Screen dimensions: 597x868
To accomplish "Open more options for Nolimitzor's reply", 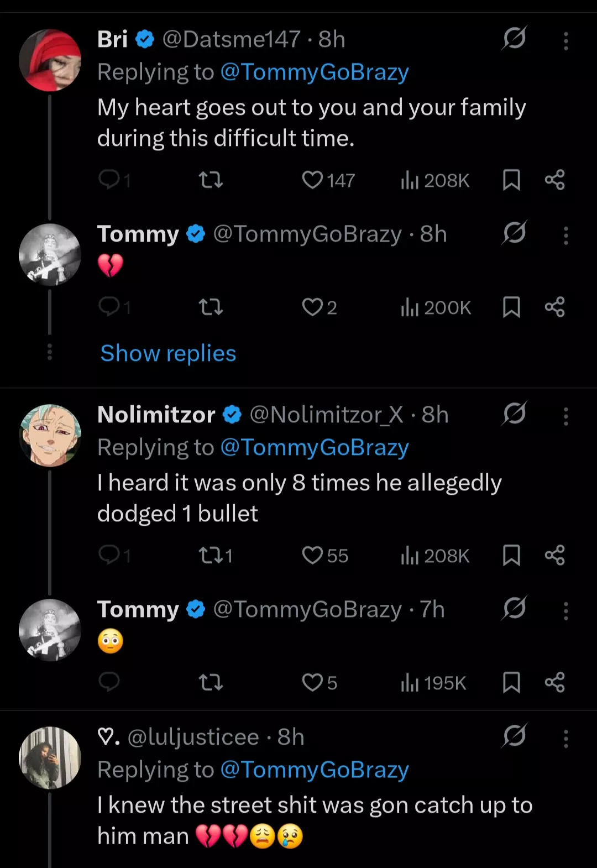I will (565, 416).
